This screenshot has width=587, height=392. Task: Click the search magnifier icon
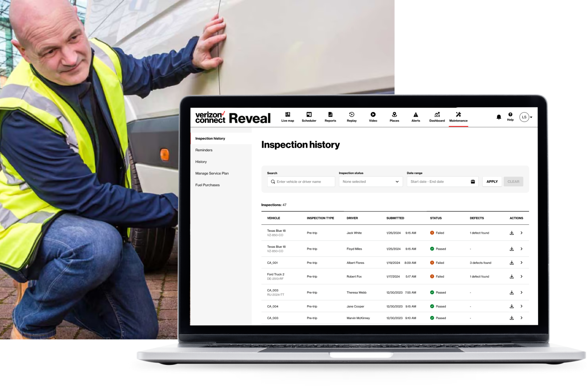[x=273, y=182]
